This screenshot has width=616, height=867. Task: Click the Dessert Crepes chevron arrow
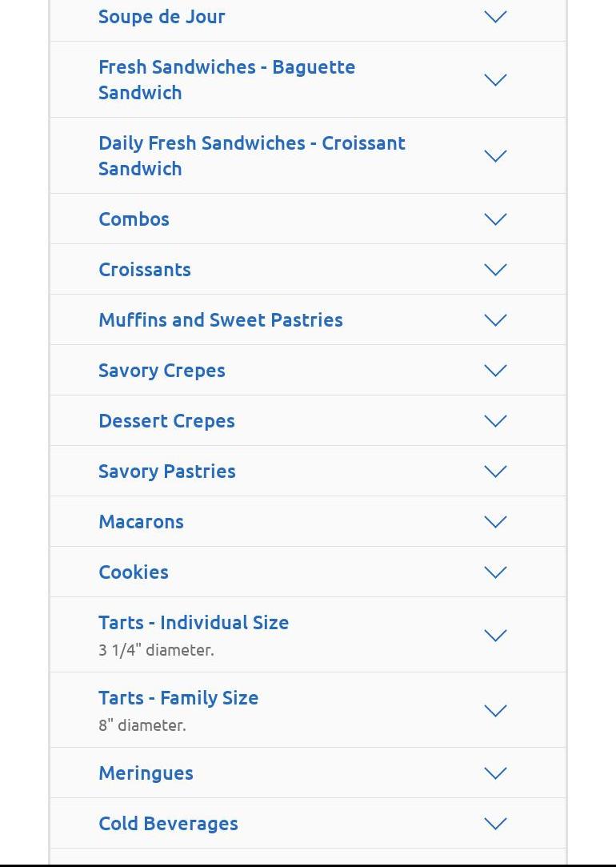[x=496, y=421]
